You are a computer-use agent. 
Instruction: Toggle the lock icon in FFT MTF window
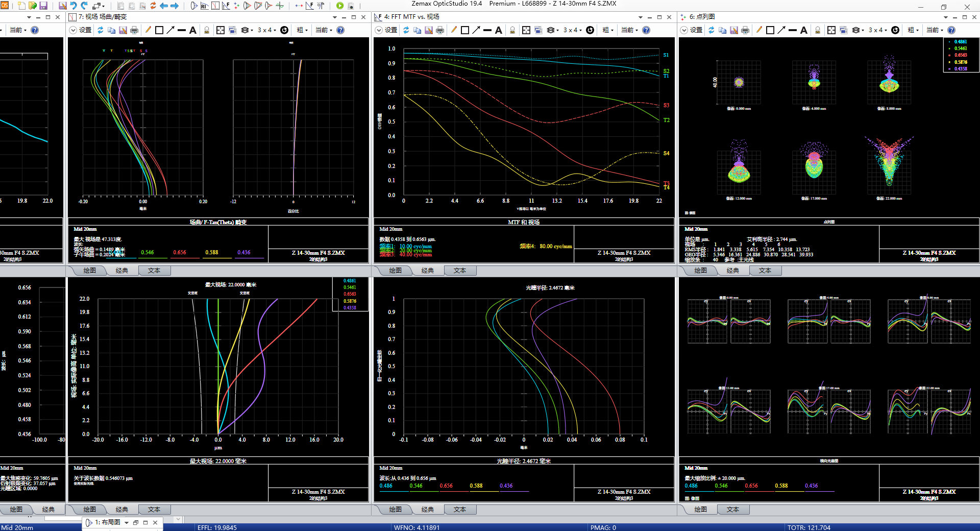click(x=512, y=30)
